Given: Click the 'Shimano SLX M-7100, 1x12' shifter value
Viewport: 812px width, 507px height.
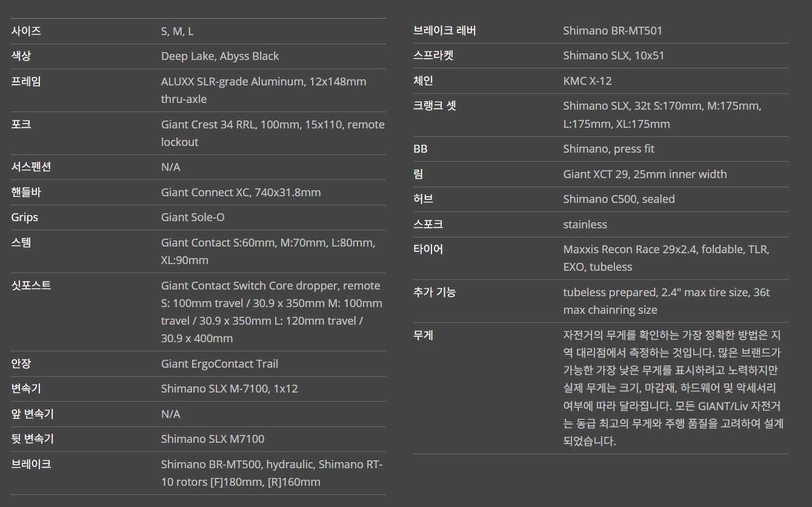Looking at the screenshot, I should tap(229, 389).
